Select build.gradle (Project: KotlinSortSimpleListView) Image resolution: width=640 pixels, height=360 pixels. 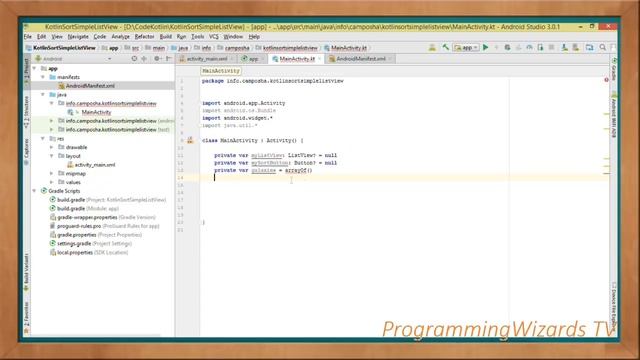click(111, 200)
